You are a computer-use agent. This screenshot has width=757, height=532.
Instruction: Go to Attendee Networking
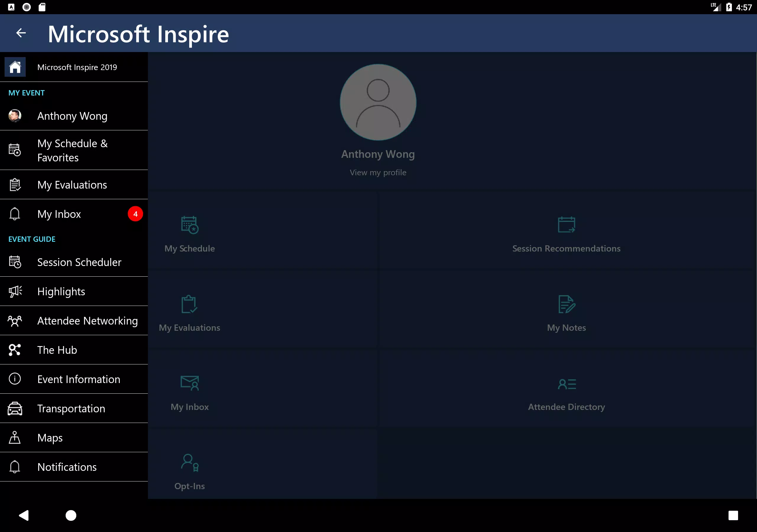point(74,321)
